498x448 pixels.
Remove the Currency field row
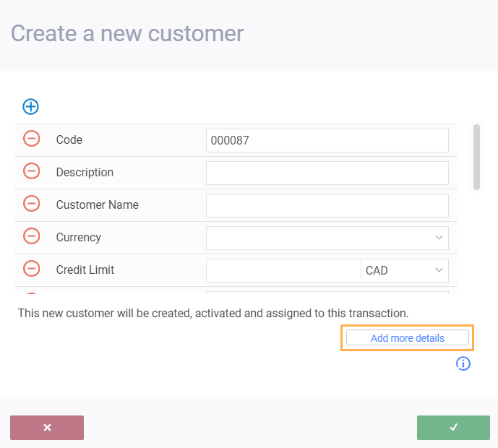pos(32,236)
